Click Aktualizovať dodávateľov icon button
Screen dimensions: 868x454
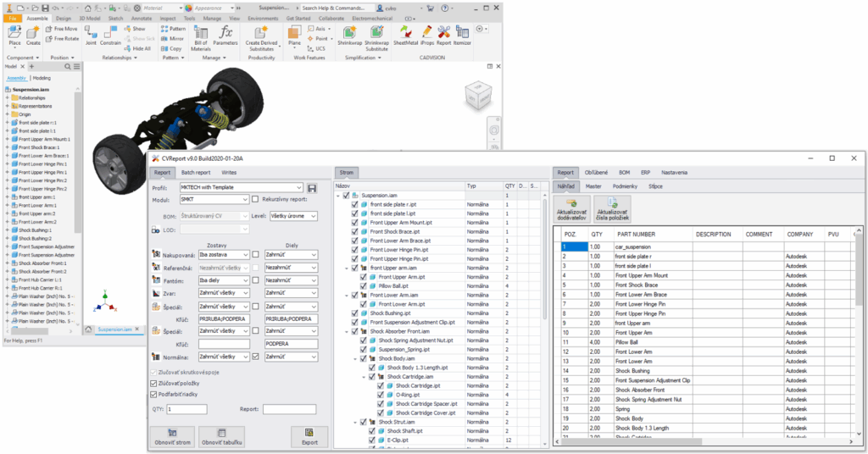572,209
